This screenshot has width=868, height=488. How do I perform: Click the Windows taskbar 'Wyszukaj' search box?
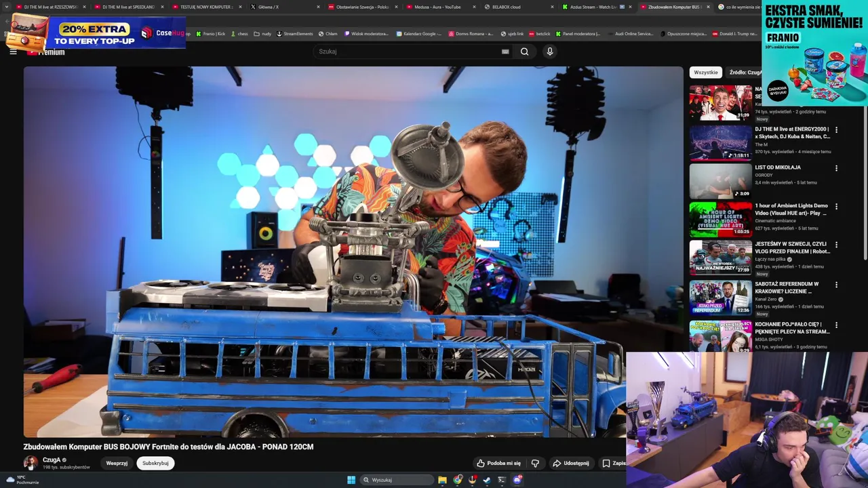(x=397, y=480)
